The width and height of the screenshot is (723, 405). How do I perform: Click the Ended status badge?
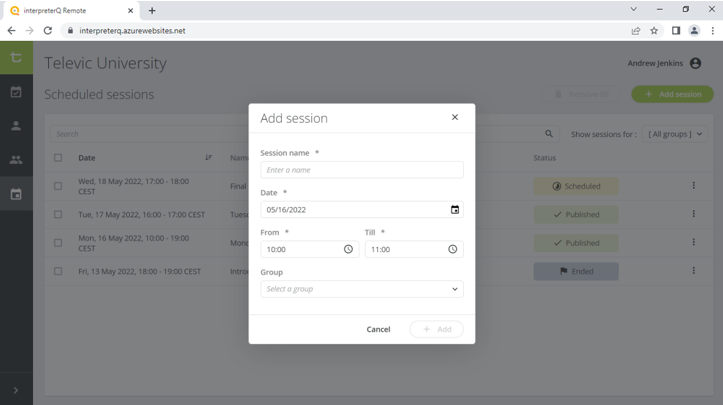pyautogui.click(x=576, y=271)
